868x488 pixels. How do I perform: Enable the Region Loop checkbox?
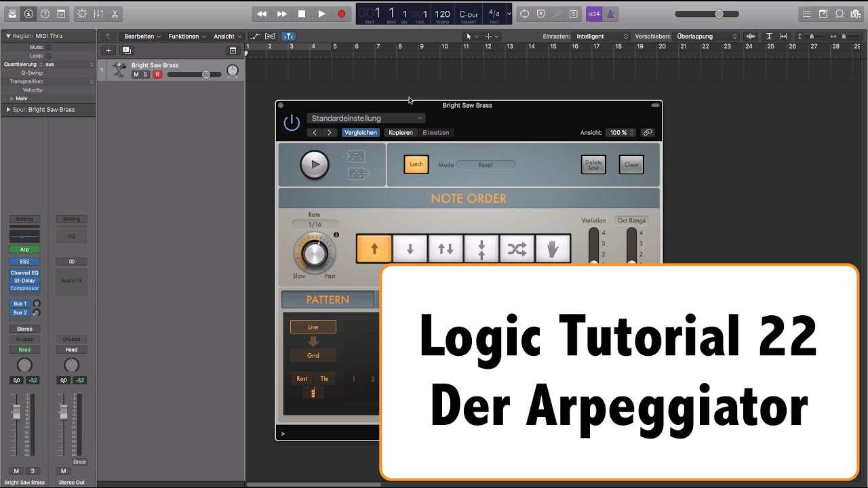pyautogui.click(x=48, y=56)
